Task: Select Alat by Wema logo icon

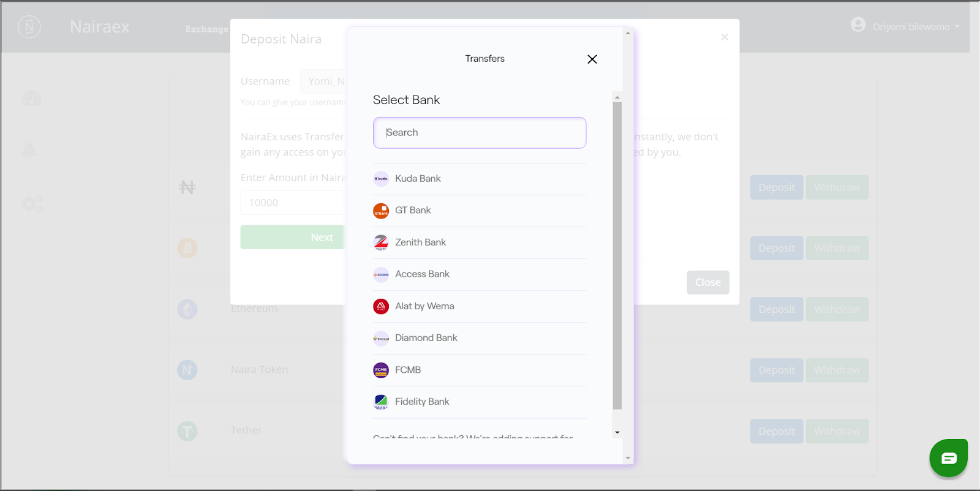Action: coord(381,306)
